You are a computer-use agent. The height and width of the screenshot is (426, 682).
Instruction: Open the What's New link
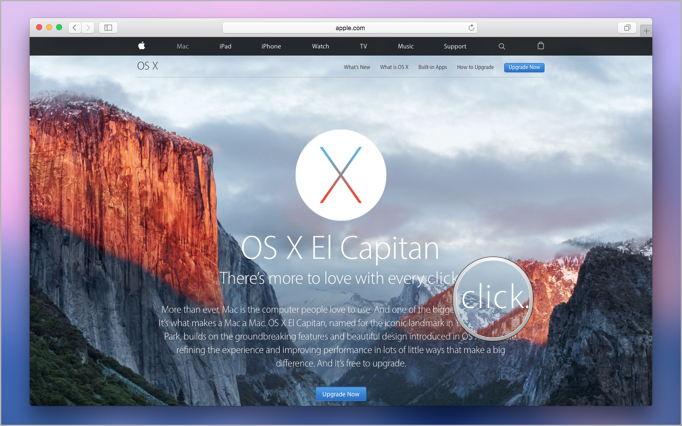point(357,67)
